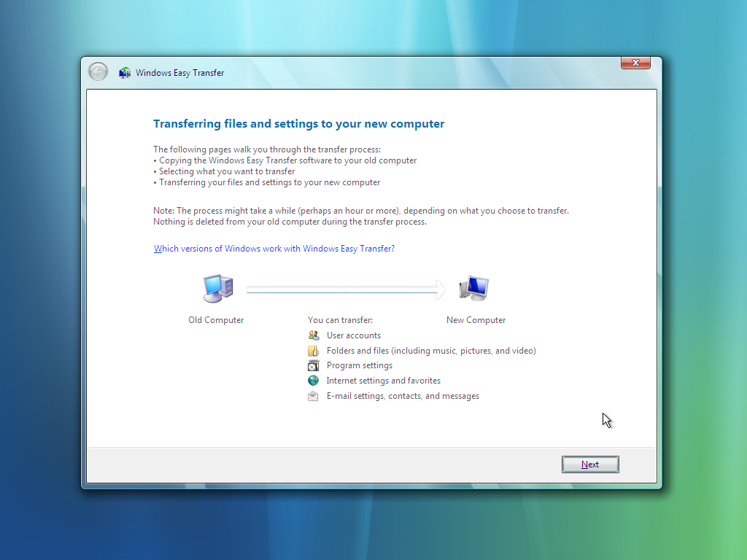Click the "Windows Easy Transfer" window title text

179,73
